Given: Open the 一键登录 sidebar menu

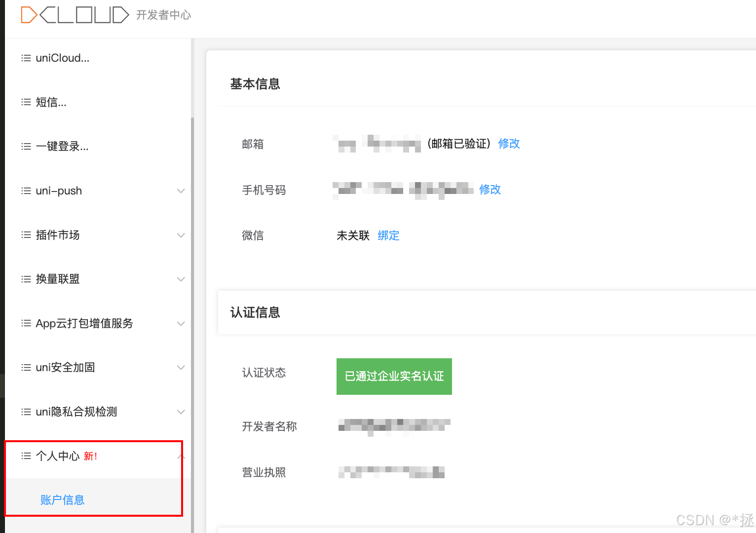Looking at the screenshot, I should (x=62, y=147).
